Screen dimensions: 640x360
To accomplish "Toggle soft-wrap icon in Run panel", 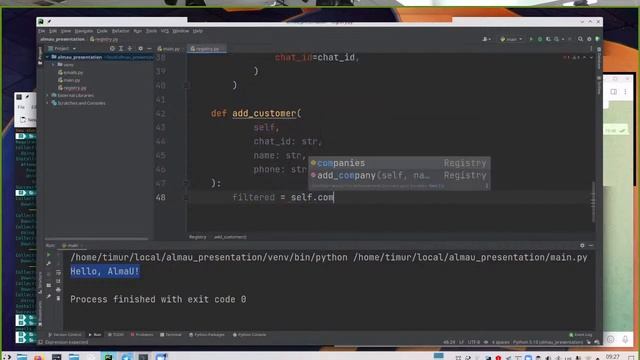I will pyautogui.click(x=58, y=272).
